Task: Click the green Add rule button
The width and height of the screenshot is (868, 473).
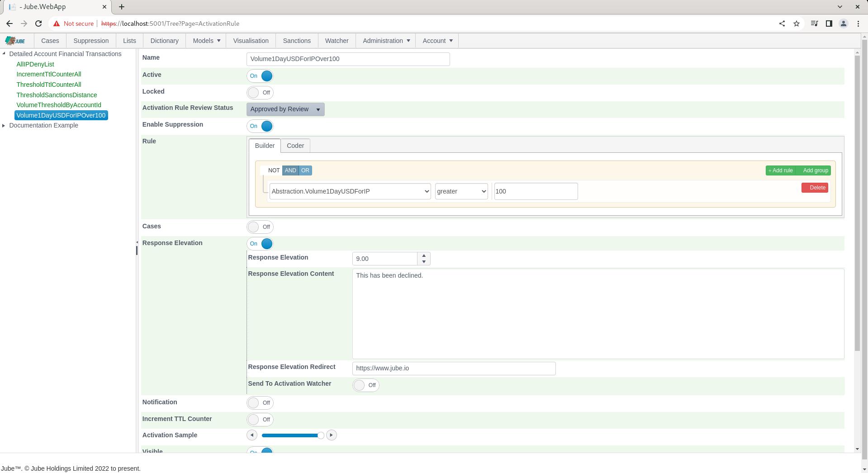Action: click(781, 170)
